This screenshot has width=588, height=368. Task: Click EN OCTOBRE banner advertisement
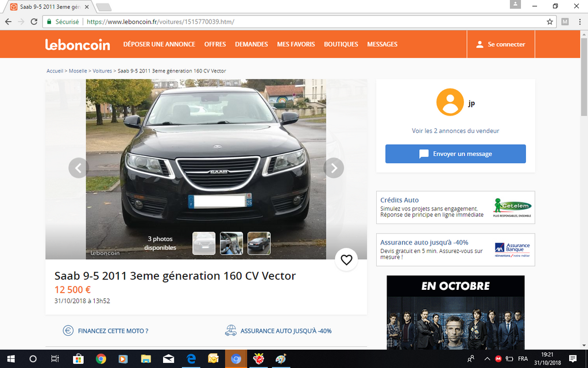[455, 312]
